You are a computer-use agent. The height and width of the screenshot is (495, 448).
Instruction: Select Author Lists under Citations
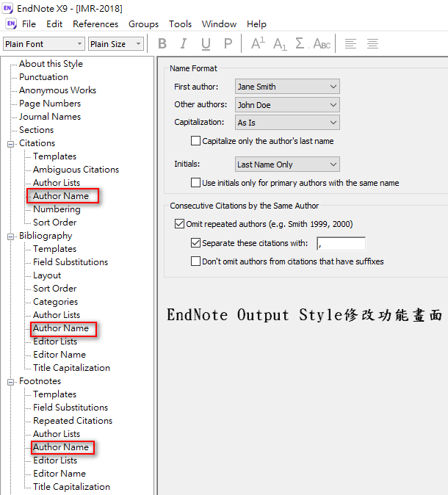57,183
